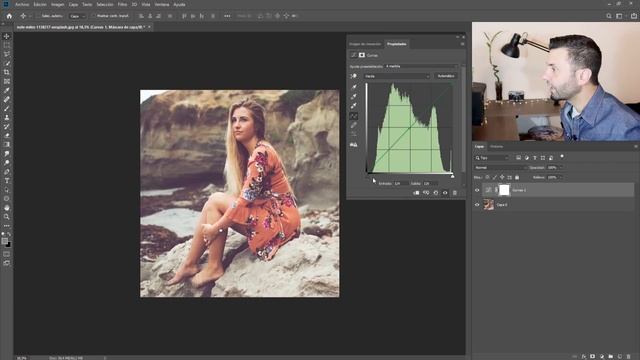Switch to the Propiedades tab
The image size is (640, 360).
(397, 44)
